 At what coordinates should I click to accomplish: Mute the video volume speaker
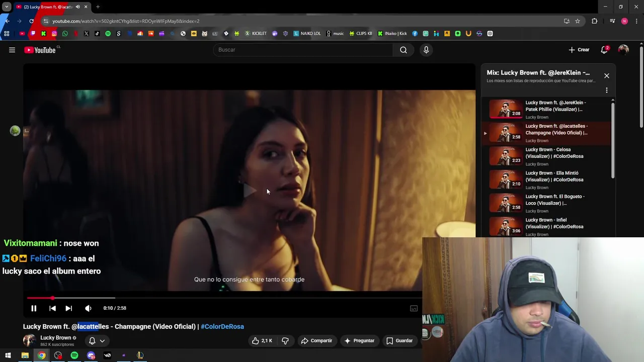pyautogui.click(x=88, y=308)
